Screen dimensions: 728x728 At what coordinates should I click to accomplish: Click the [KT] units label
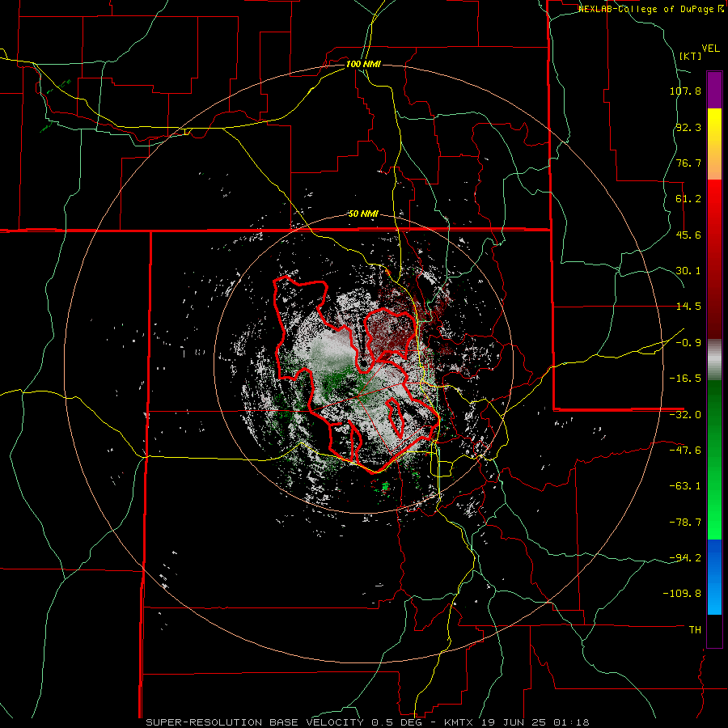[690, 56]
